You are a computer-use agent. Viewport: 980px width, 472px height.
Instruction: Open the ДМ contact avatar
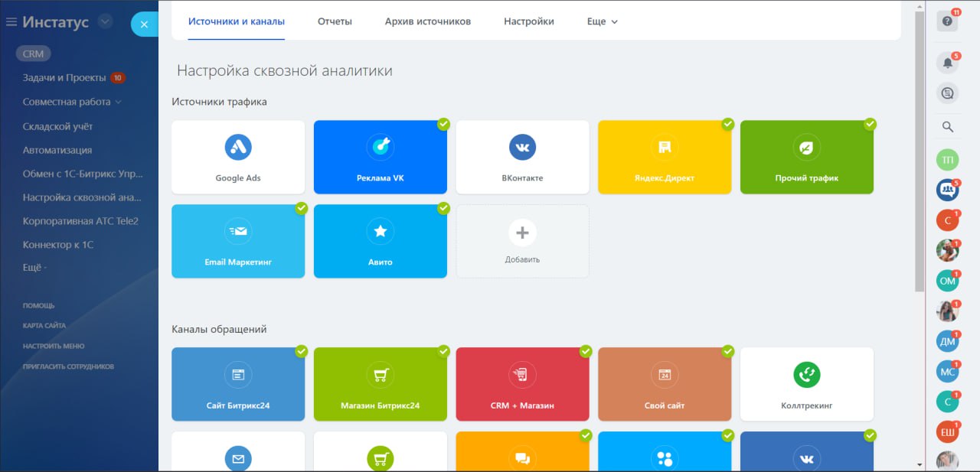tap(948, 341)
